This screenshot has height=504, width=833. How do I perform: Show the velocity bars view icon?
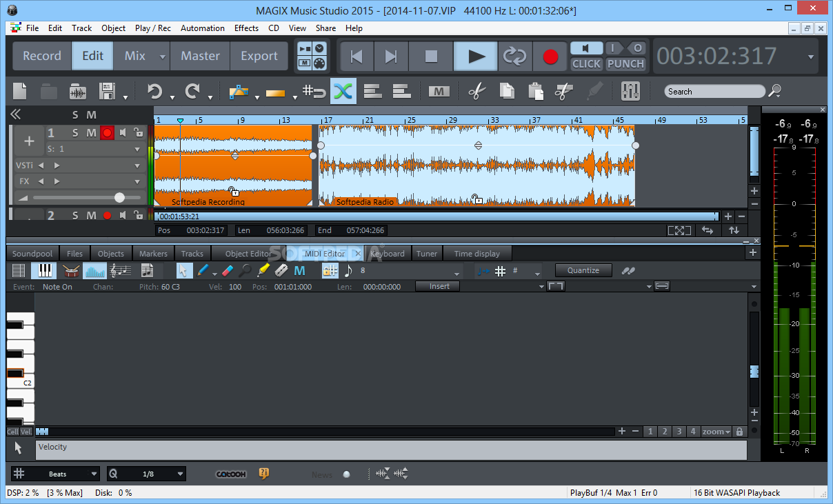[x=95, y=270]
